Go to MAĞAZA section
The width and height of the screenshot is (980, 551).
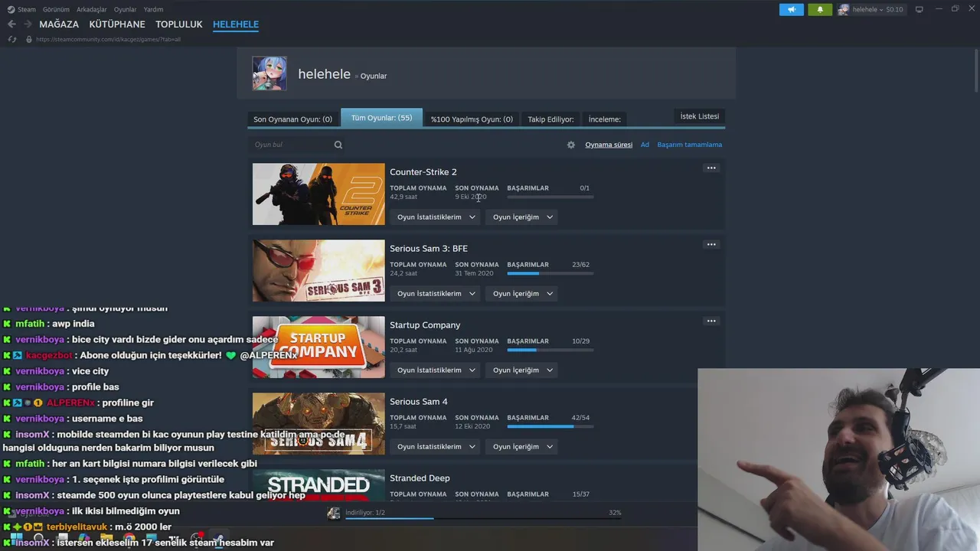59,24
